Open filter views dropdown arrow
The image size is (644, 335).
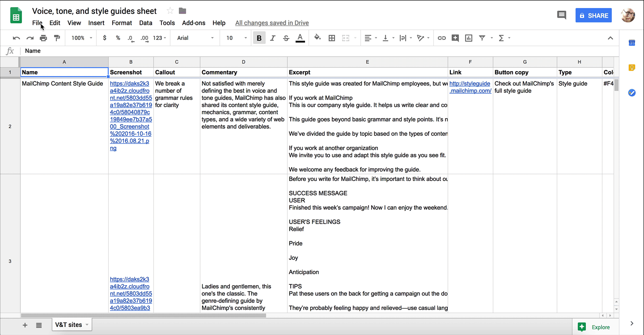click(x=491, y=38)
